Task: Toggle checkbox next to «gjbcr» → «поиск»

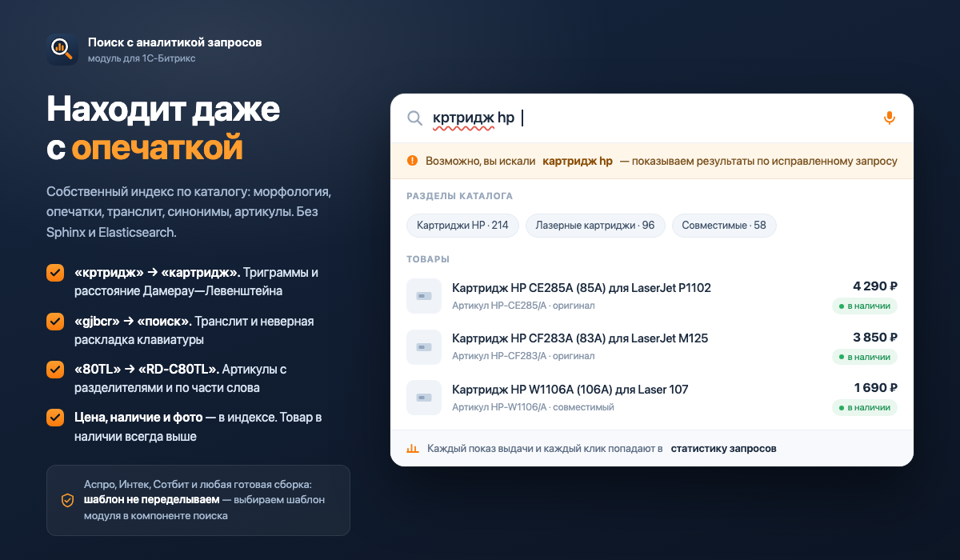Action: click(x=55, y=322)
